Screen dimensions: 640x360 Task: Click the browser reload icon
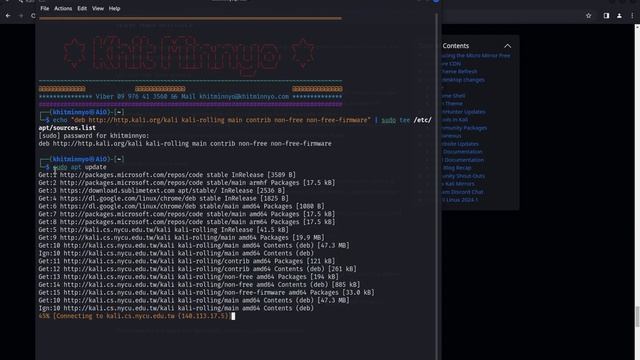tap(33, 16)
